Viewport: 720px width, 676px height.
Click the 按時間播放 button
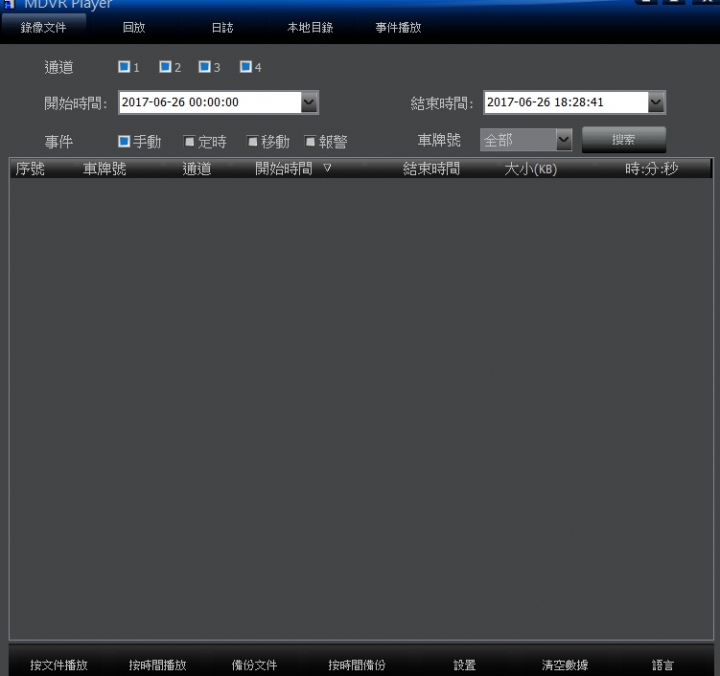coord(158,665)
